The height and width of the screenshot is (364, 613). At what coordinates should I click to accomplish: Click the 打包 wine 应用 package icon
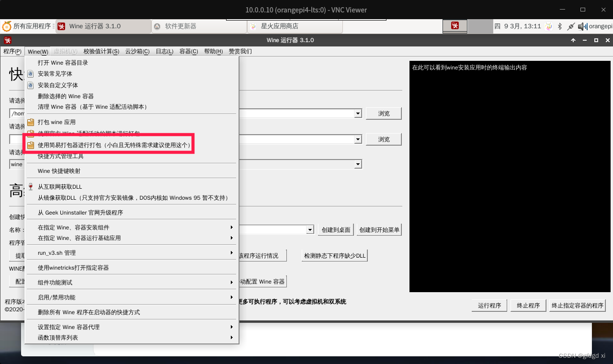coord(31,122)
